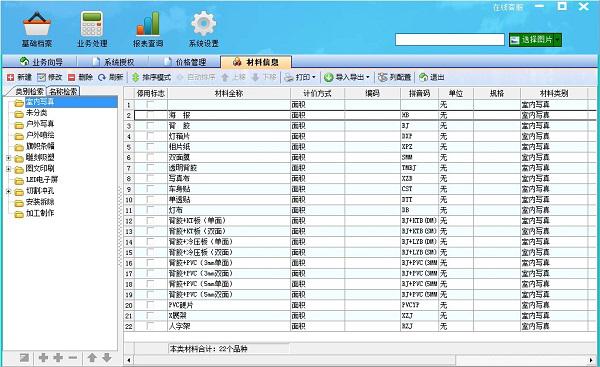Switch to 材料信息 tab
Screen dimensions: 600x367
(x=256, y=62)
